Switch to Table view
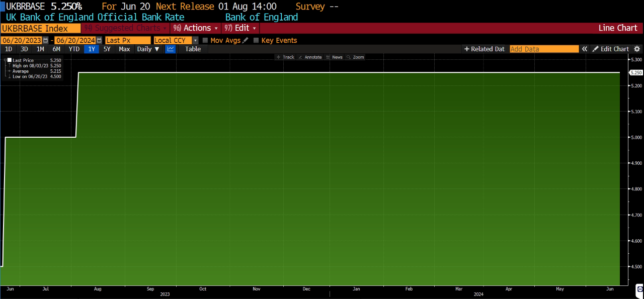Viewport: 644px width, 299px height. click(193, 49)
